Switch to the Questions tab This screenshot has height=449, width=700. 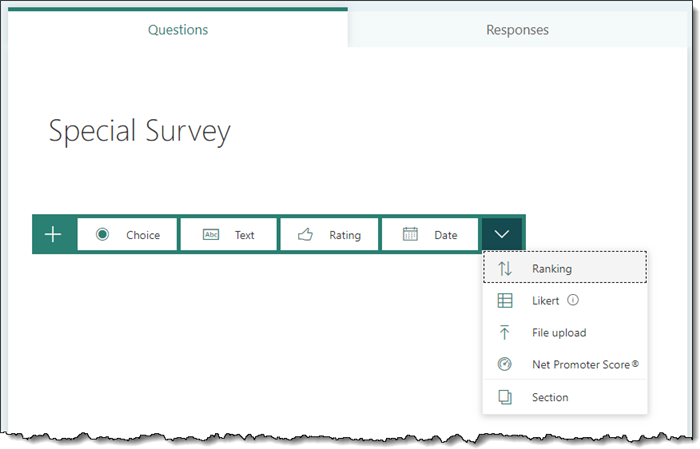(x=178, y=30)
